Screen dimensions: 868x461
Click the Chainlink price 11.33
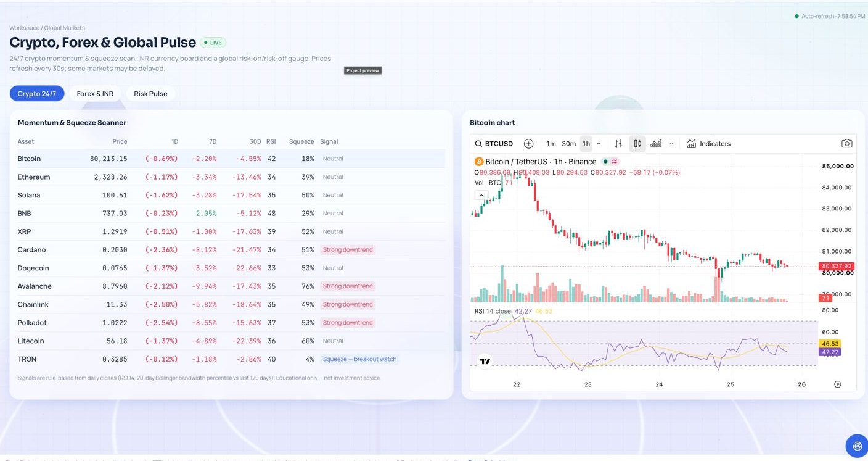pos(117,304)
